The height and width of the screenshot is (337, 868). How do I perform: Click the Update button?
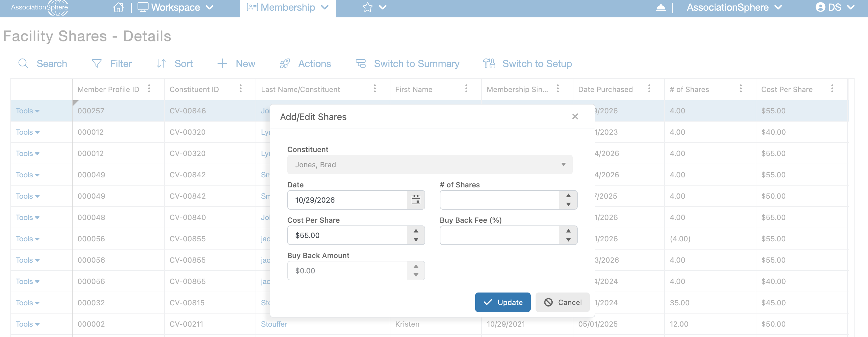tap(503, 302)
